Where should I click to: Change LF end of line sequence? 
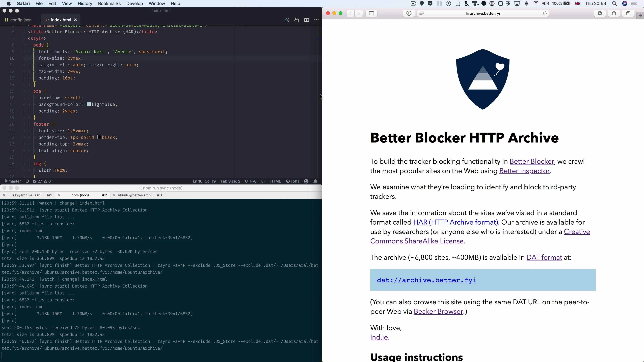[x=263, y=181]
